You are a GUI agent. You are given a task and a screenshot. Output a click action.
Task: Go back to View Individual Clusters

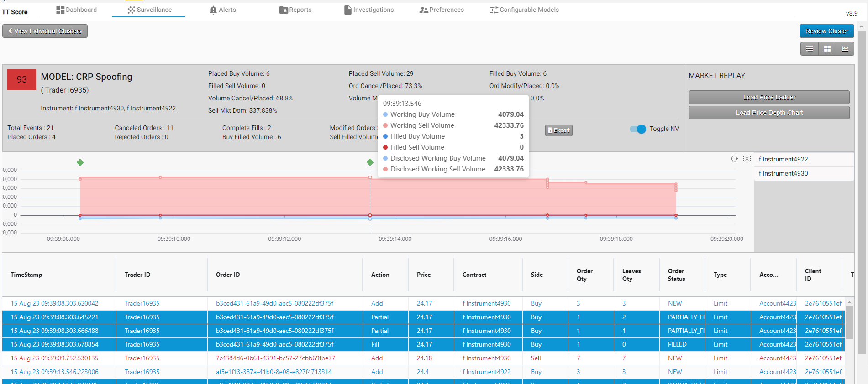(x=45, y=31)
